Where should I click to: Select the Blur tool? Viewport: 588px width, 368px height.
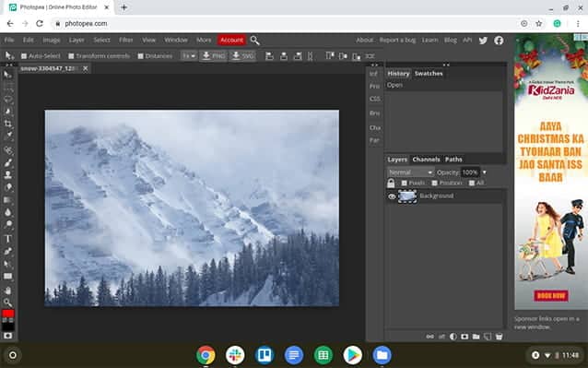(8, 212)
